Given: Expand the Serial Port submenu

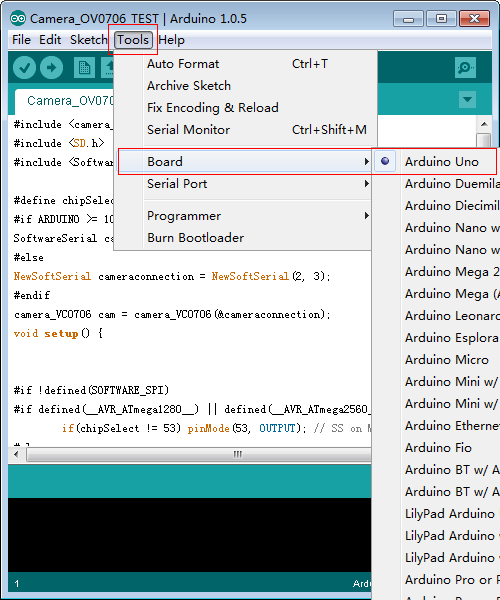Looking at the screenshot, I should 243,184.
